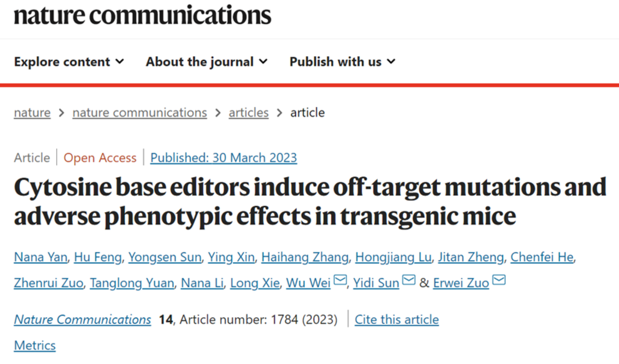This screenshot has width=619, height=364.
Task: Open the Cite this article link
Action: tap(397, 320)
